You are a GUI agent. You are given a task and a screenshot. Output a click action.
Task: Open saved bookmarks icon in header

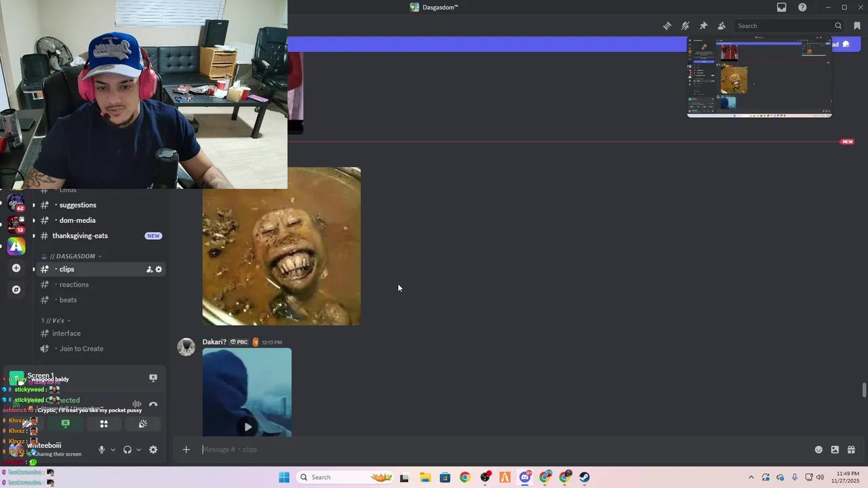pos(857,26)
